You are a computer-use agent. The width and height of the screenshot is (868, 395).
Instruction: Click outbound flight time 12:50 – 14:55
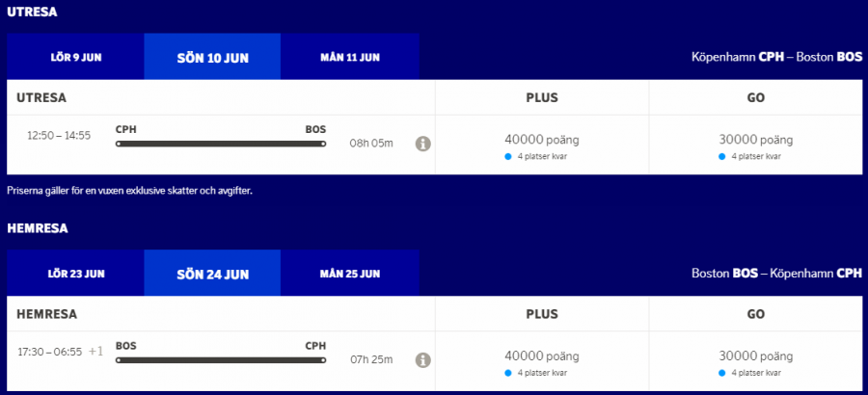pyautogui.click(x=59, y=136)
